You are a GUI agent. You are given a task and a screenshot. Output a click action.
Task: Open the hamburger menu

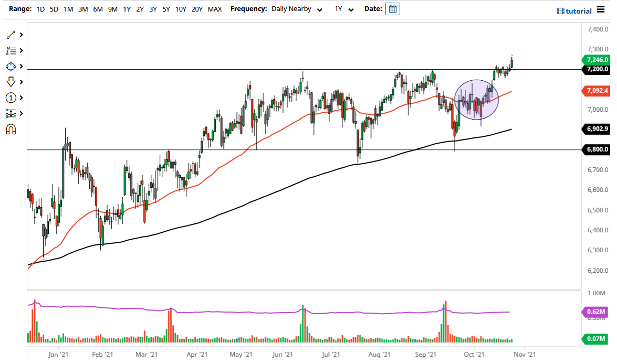click(x=602, y=9)
